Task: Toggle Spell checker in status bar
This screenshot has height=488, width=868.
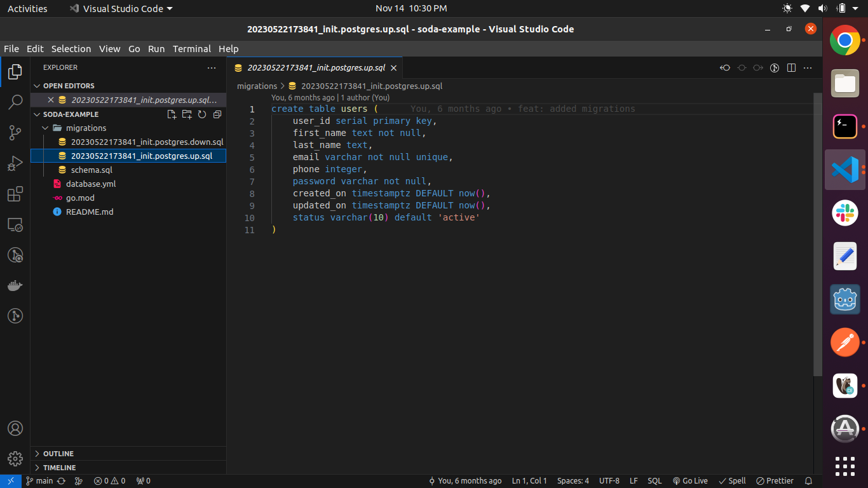Action: (732, 481)
